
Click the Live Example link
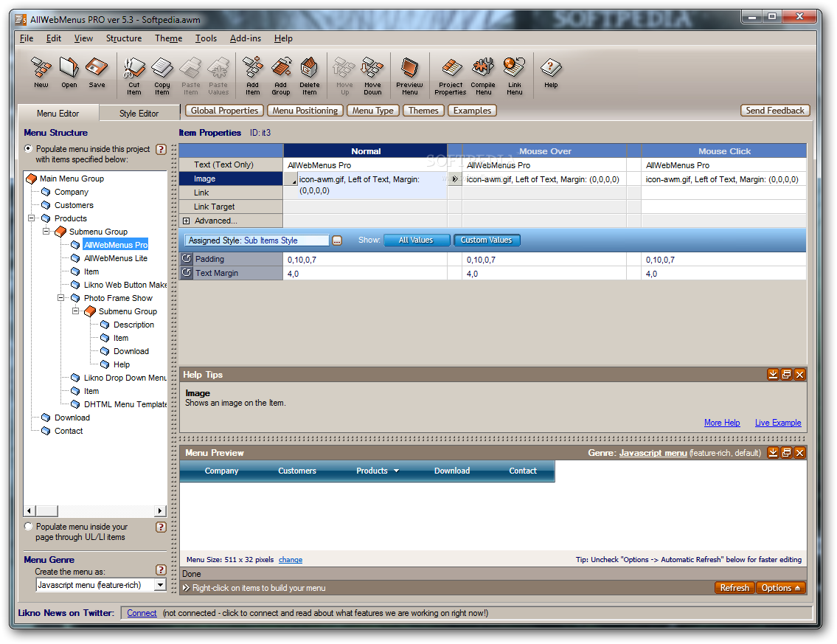(778, 423)
